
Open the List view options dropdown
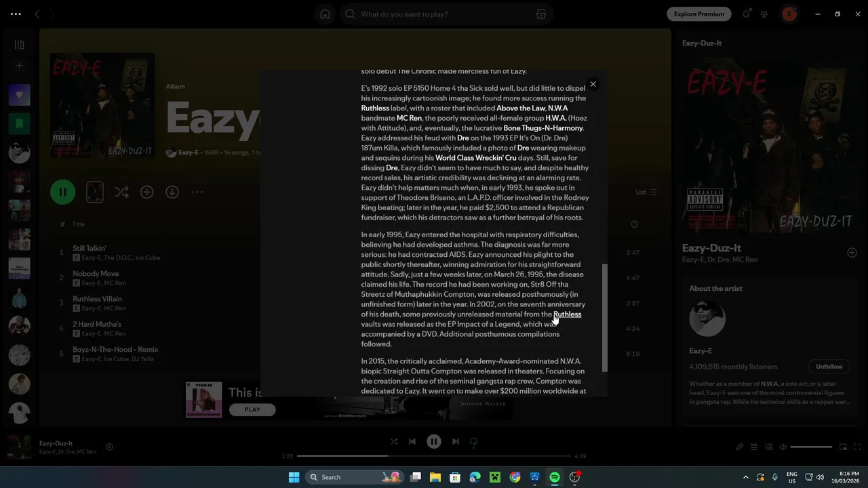tap(646, 192)
